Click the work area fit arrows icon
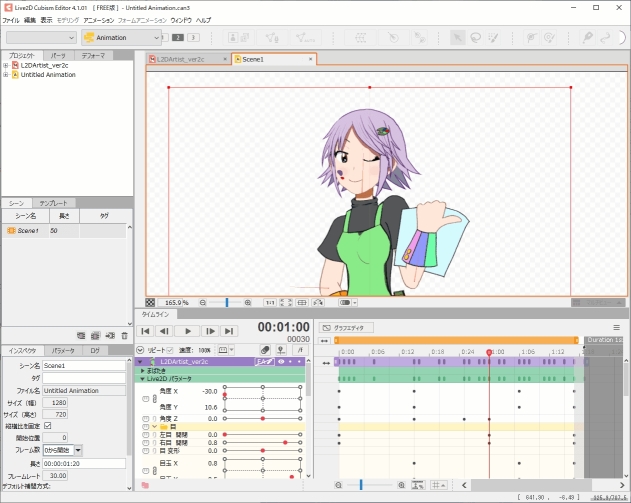 (x=324, y=341)
